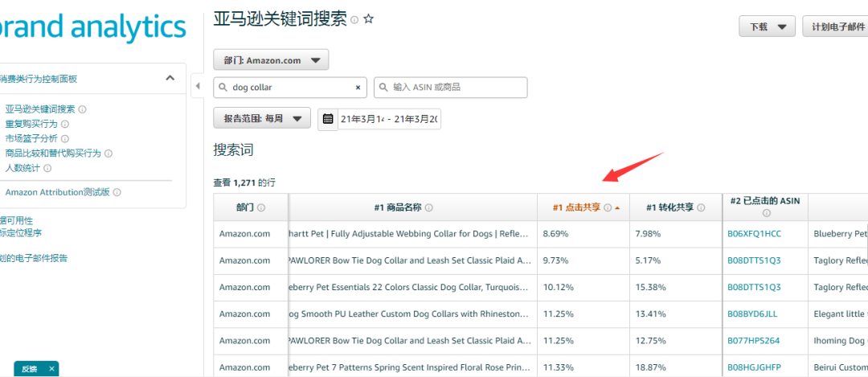Click info icon in 部门 column header
Screen dimensions: 868x377
coord(261,207)
